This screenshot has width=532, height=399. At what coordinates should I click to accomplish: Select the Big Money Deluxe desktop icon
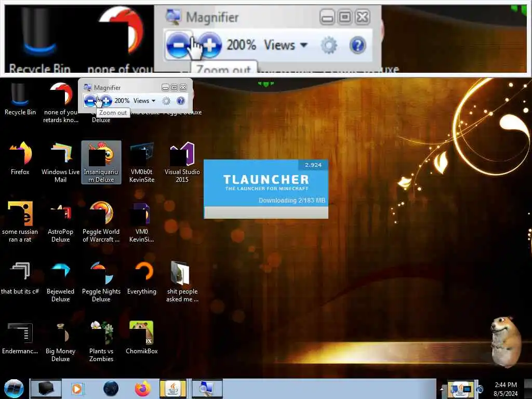[60, 341]
